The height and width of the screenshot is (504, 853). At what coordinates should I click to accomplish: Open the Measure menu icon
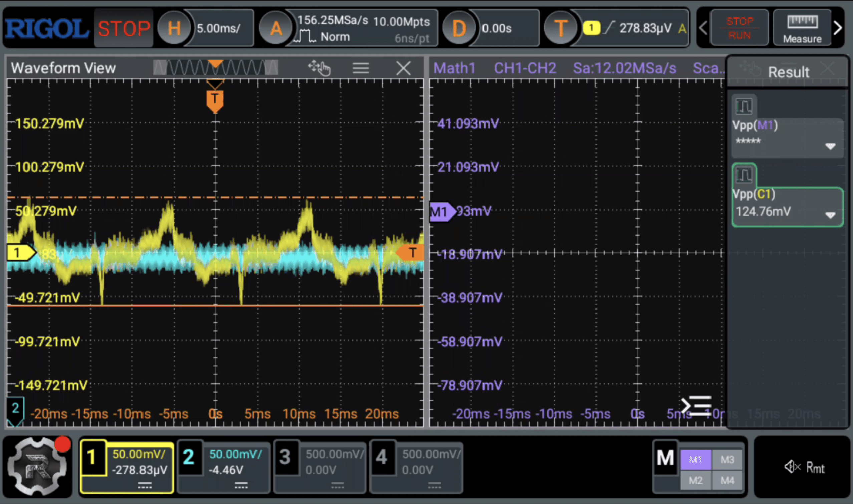coord(802,28)
